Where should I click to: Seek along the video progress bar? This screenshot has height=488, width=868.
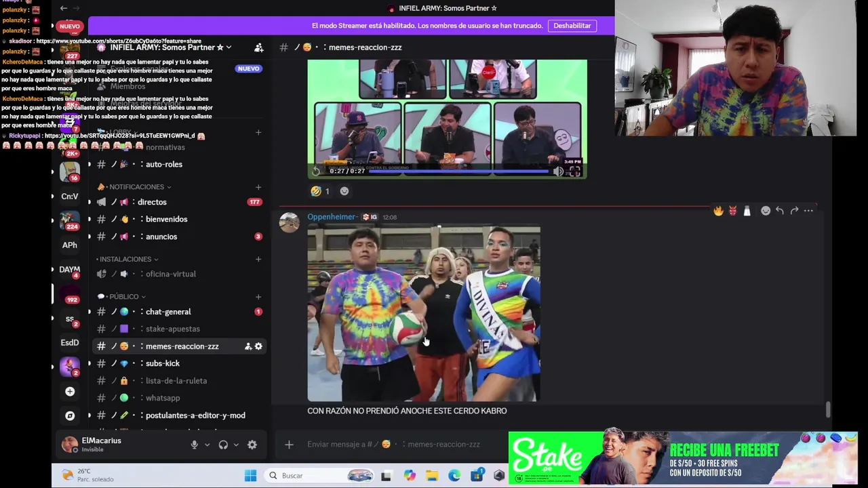pos(458,171)
